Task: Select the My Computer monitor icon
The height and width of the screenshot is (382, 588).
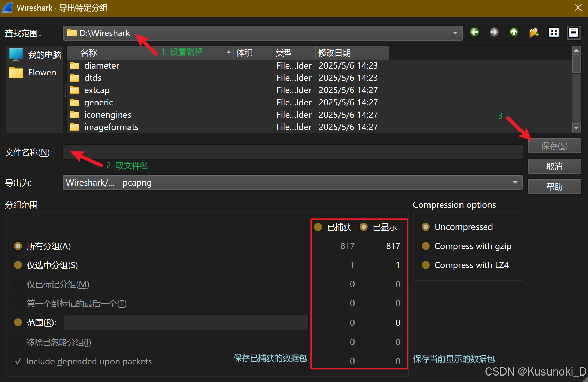Action: pos(16,55)
